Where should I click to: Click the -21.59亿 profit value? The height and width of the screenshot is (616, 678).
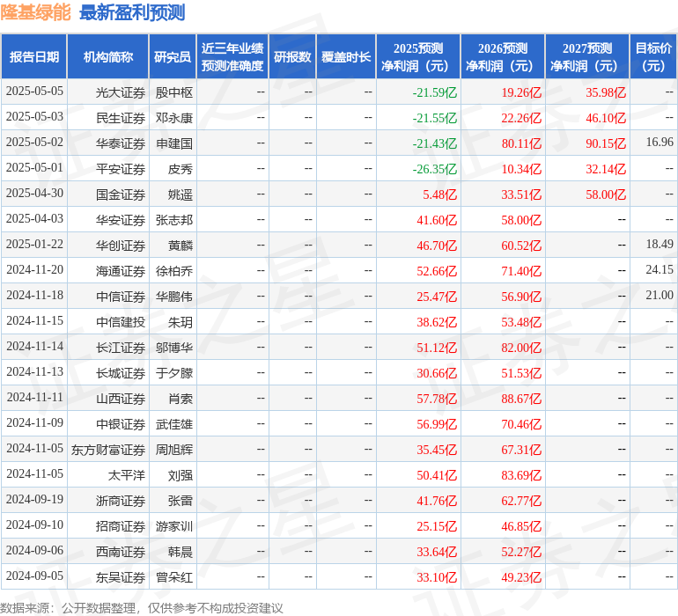(x=435, y=92)
